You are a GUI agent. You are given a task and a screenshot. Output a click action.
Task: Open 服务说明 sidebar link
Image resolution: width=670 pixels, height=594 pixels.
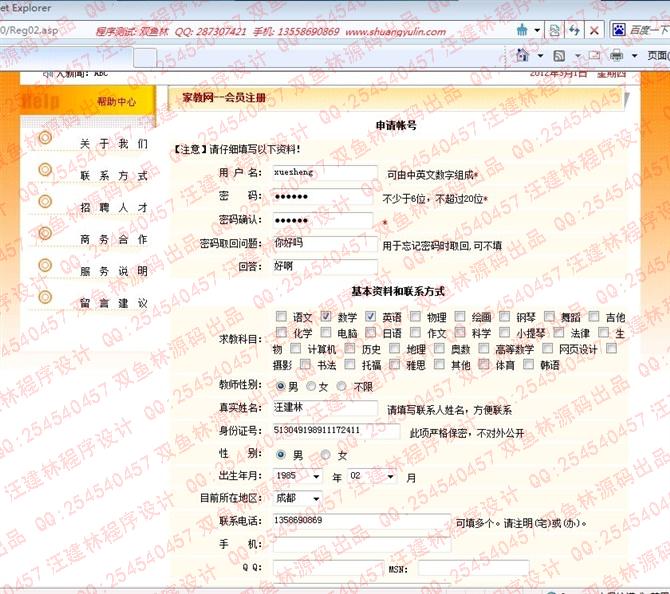coord(114,271)
